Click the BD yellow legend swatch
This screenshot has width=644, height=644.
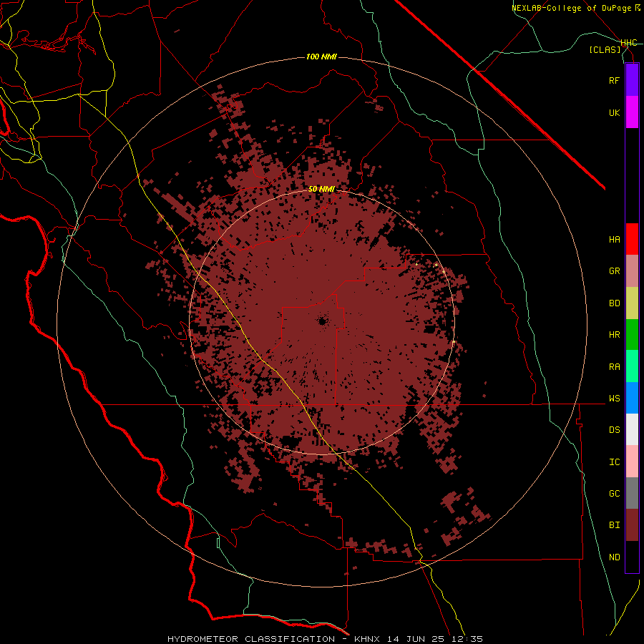coord(632,303)
